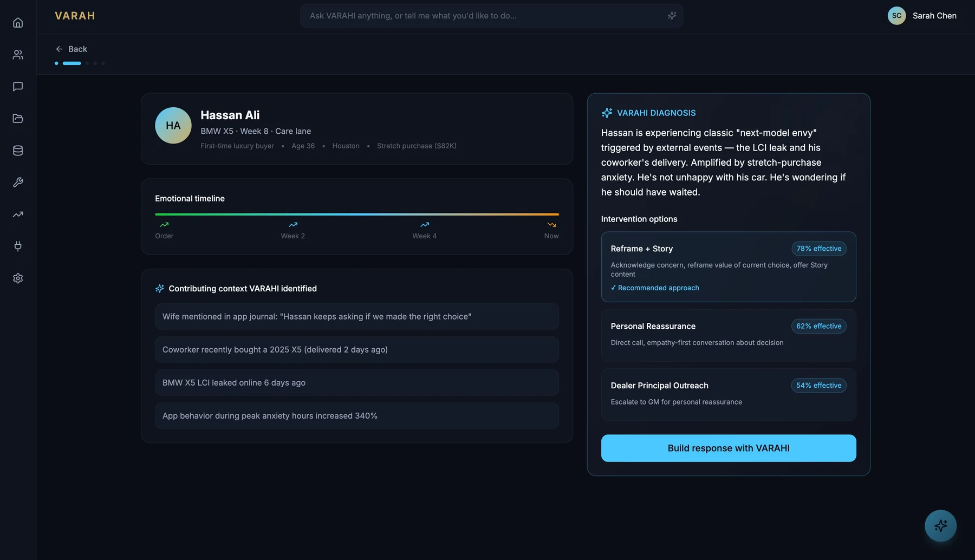
Task: Click the Recommended approach checkmark label
Action: click(655, 288)
